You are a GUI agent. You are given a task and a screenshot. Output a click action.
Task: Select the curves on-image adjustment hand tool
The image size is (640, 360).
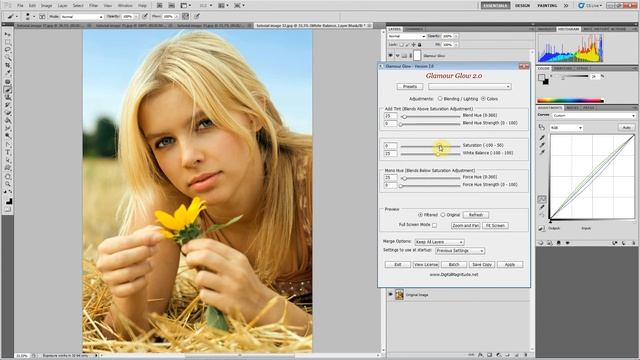click(542, 127)
